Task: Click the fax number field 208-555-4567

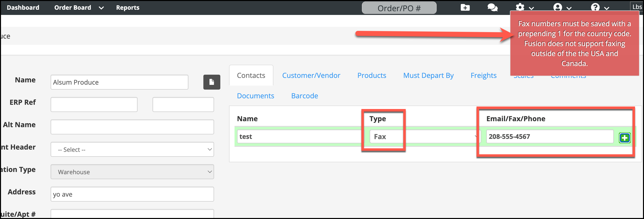Action: 549,136
